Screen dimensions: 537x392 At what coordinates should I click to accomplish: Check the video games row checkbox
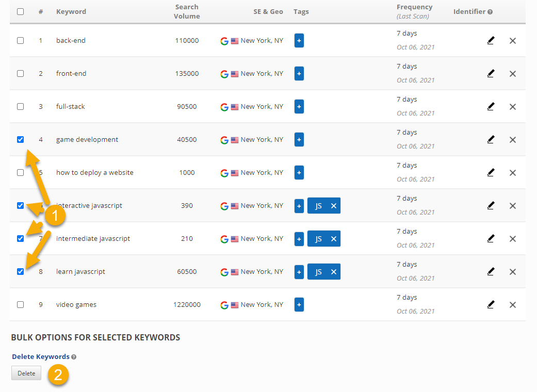(20, 304)
